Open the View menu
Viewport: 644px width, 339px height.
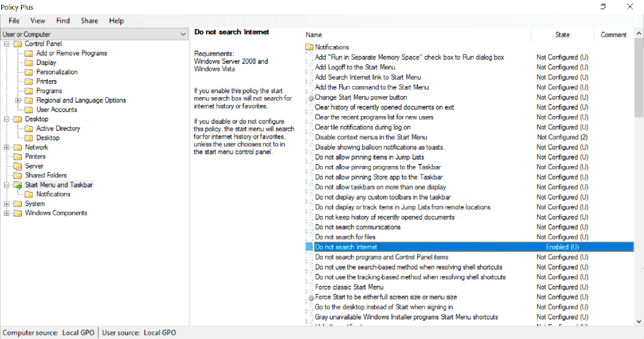click(38, 20)
